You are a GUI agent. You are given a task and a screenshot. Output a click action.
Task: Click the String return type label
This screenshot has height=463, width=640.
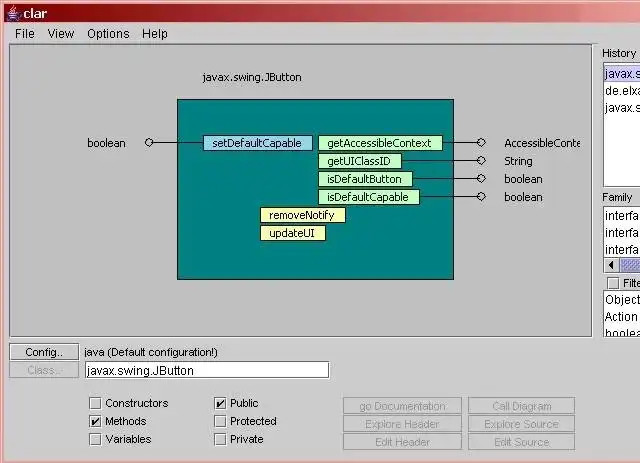[518, 161]
